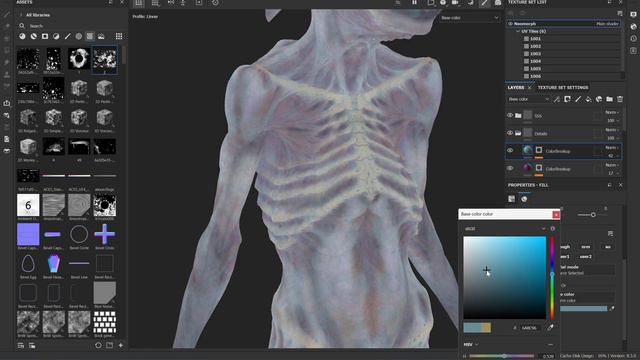The image size is (640, 360).
Task: Add smart material icon in Layers toolbar
Action: pyautogui.click(x=599, y=99)
